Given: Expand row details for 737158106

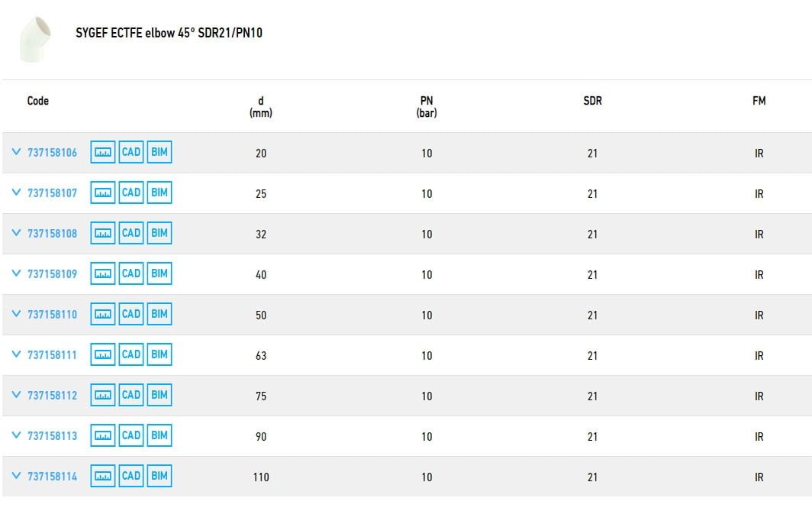Looking at the screenshot, I should (x=17, y=152).
